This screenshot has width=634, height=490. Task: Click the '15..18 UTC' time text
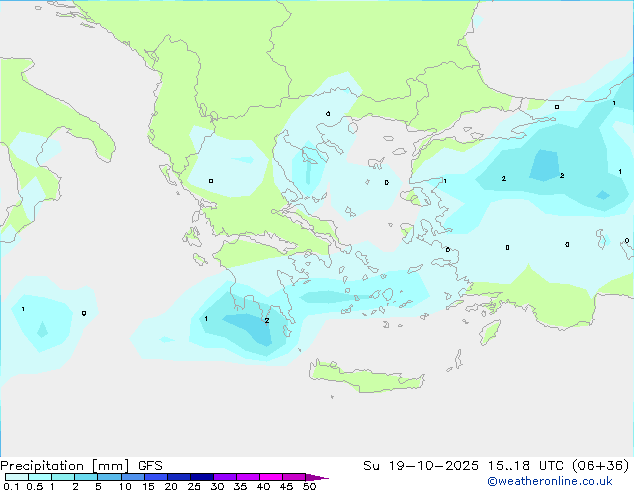pyautogui.click(x=525, y=466)
